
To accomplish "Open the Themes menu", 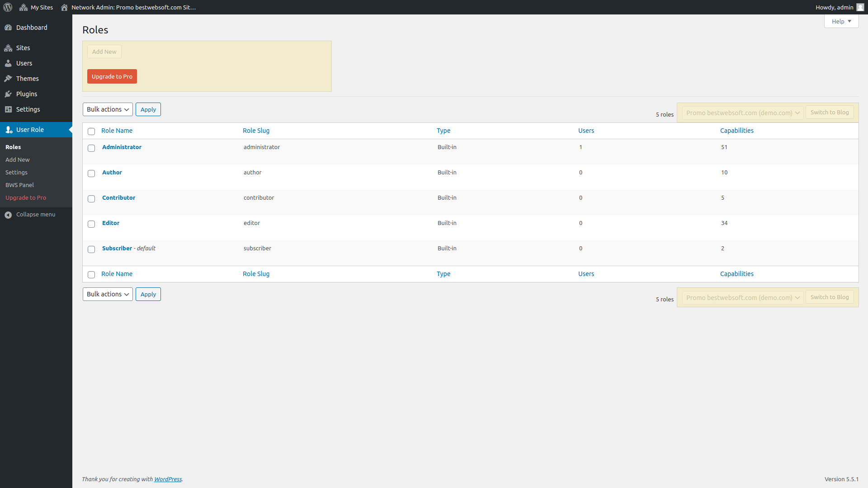I will pos(36,79).
